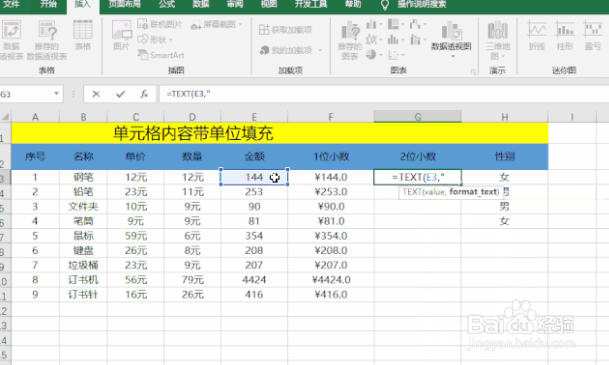Screen dimensions: 609x365
Task: Click the cell containing 订书机
Action: tap(83, 280)
